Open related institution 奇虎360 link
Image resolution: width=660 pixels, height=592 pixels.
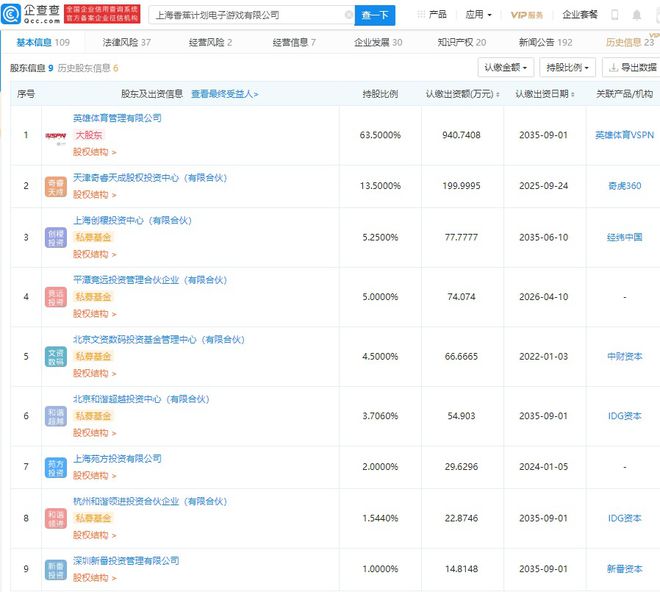tap(624, 186)
